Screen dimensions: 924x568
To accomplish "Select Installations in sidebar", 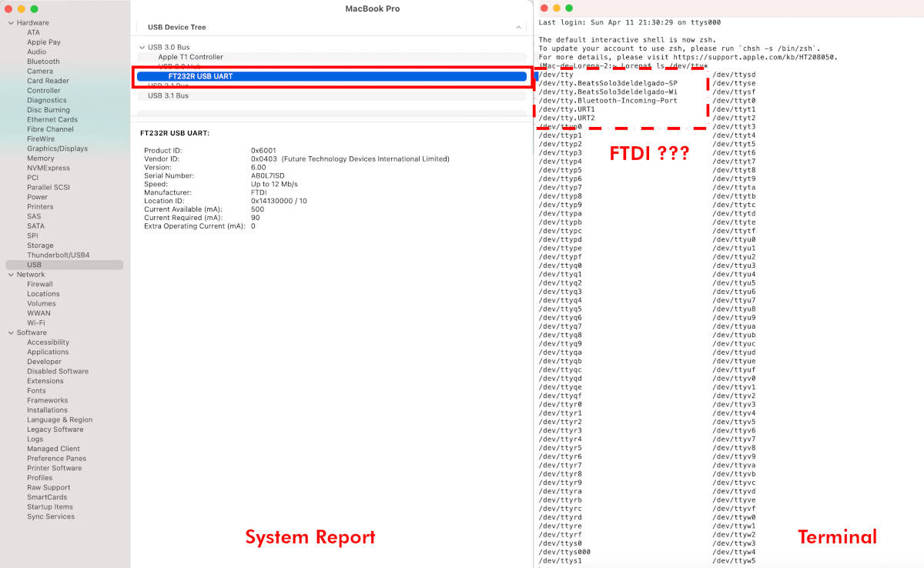I will pos(48,410).
